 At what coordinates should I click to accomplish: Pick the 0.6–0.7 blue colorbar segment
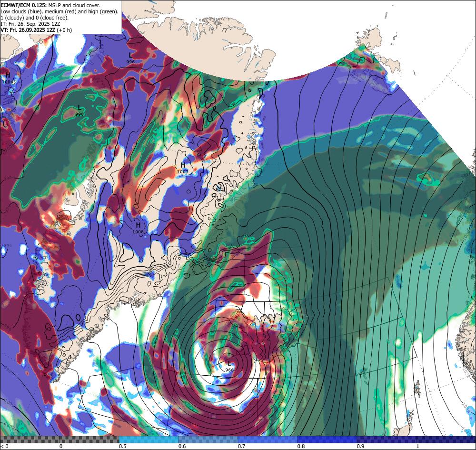tap(208, 440)
